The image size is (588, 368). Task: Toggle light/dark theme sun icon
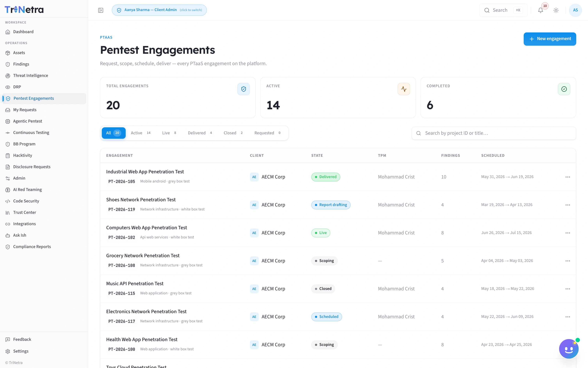coord(556,10)
